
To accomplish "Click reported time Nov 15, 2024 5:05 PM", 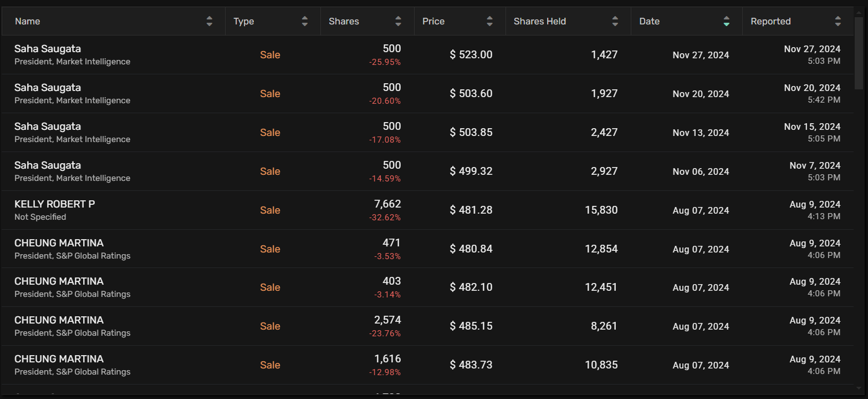I will (x=813, y=133).
